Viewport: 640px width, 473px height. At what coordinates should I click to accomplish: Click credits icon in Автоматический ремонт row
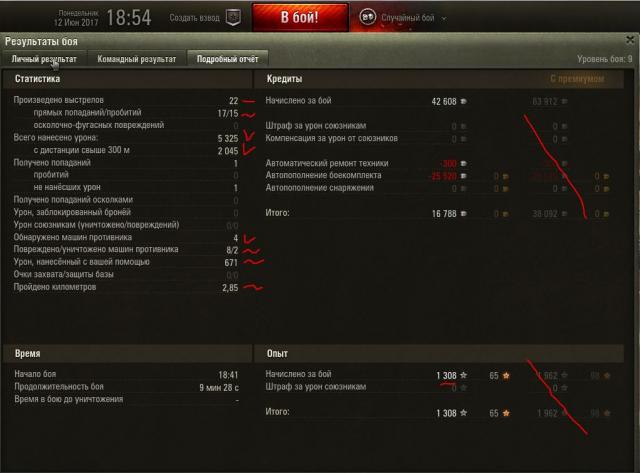click(x=463, y=164)
